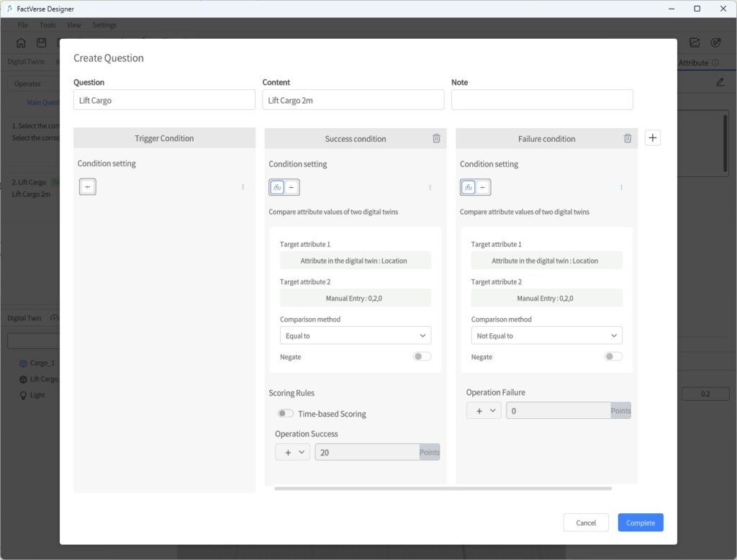Toggle Negate in the Success condition

pyautogui.click(x=422, y=356)
